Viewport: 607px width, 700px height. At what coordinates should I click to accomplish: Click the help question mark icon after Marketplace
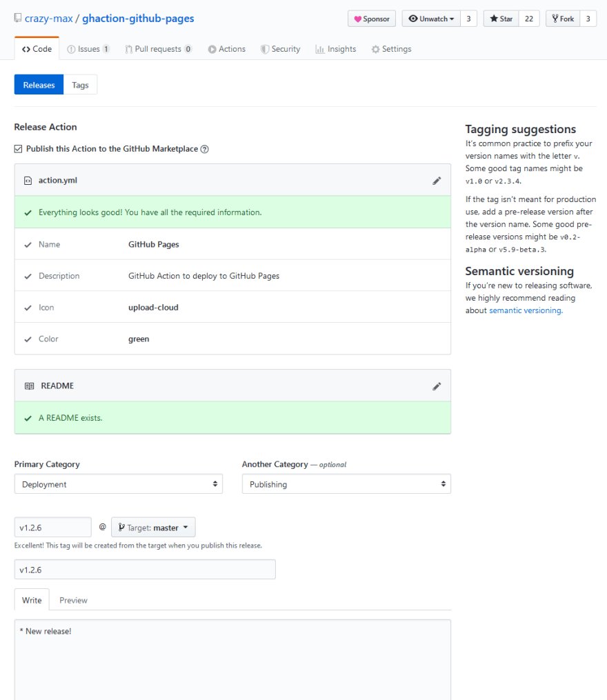205,149
